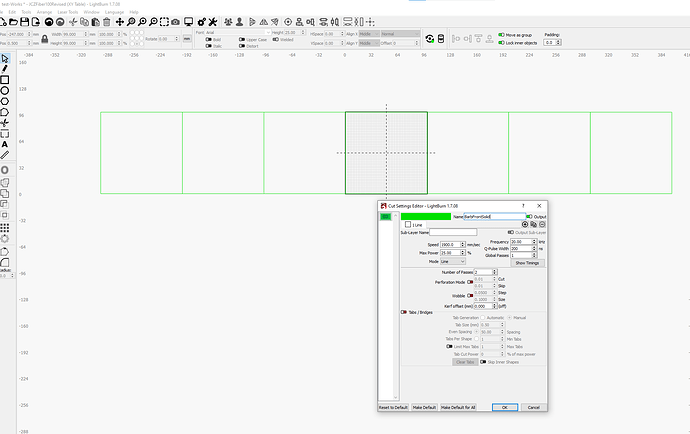
Task: Click the Make Default button
Action: 424,408
